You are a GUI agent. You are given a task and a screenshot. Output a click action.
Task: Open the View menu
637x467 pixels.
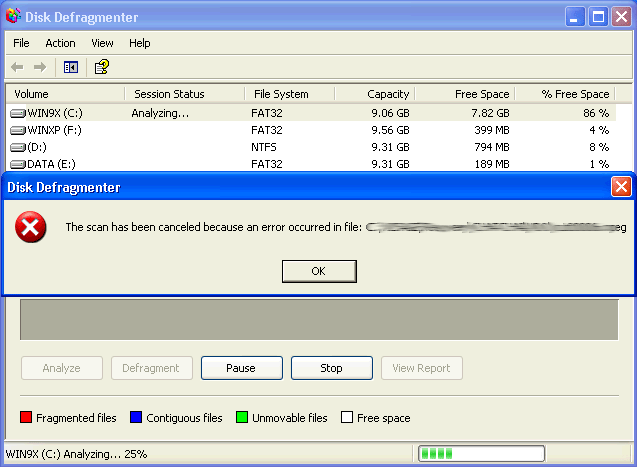point(102,43)
